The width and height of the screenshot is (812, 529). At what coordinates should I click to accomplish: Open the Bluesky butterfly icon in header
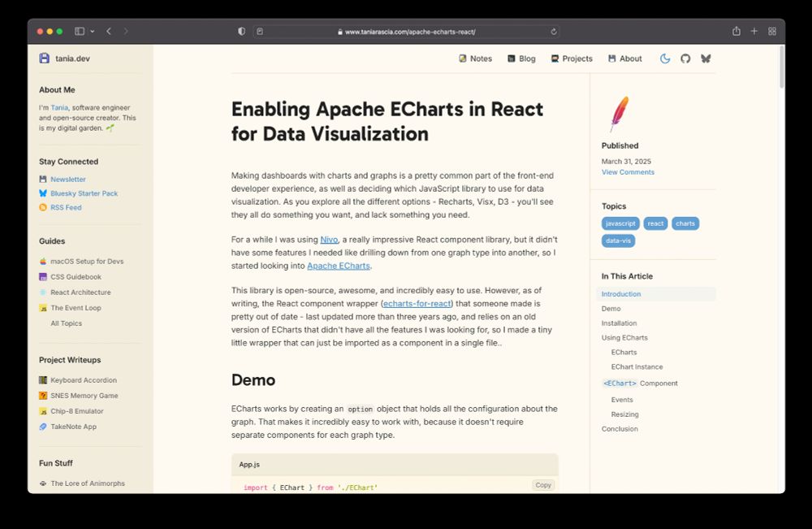706,59
